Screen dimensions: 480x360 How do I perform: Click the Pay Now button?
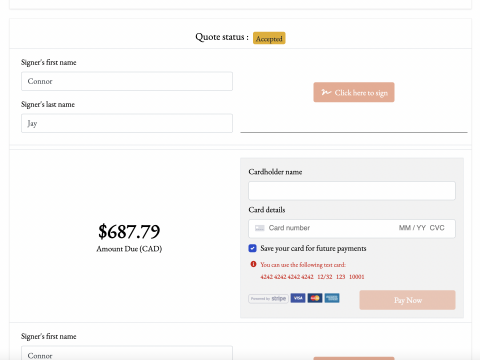pyautogui.click(x=407, y=300)
